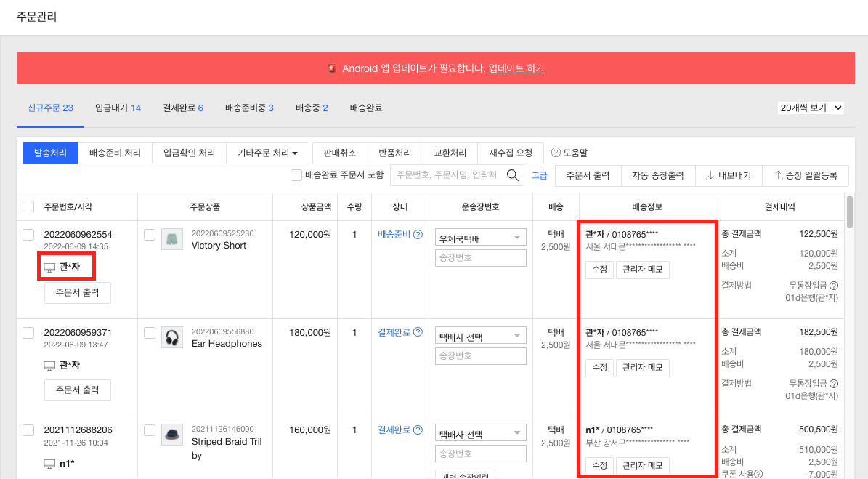Click the Victory Short product thumbnail
The width and height of the screenshot is (868, 479).
pyautogui.click(x=172, y=239)
